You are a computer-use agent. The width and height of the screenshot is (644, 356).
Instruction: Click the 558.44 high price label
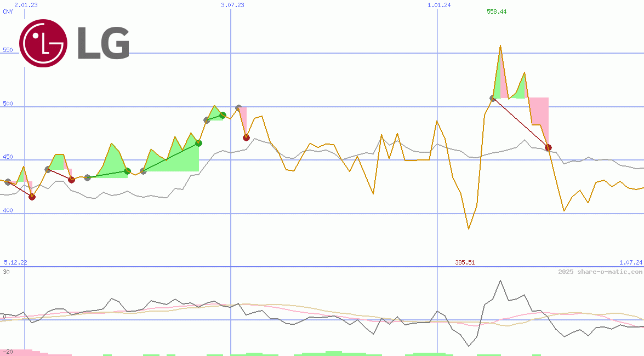point(497,12)
